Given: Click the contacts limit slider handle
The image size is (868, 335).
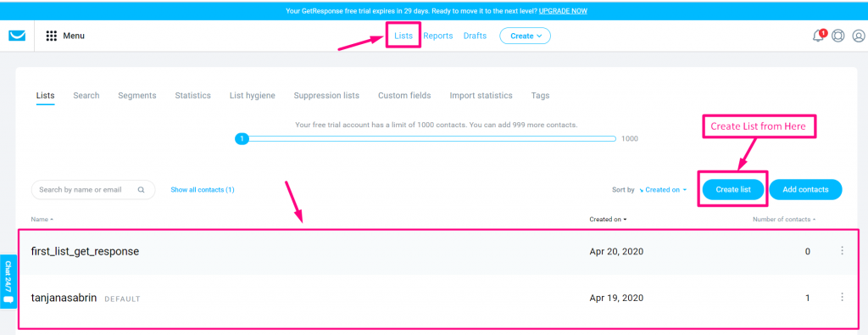Looking at the screenshot, I should point(242,139).
